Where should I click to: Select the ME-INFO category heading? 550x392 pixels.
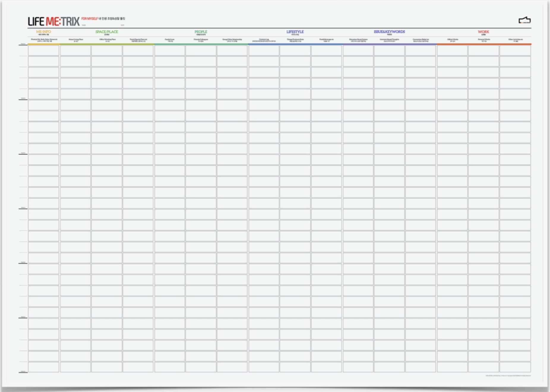[43, 32]
